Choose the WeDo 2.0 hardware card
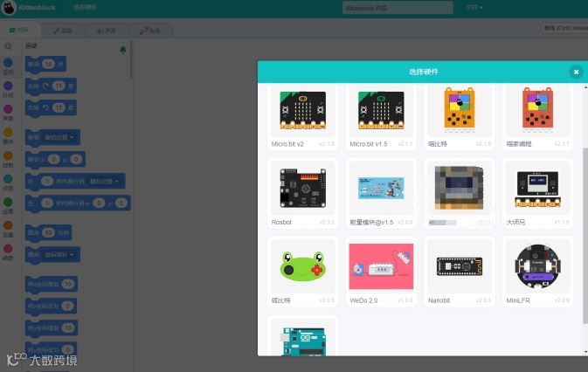 pyautogui.click(x=381, y=272)
